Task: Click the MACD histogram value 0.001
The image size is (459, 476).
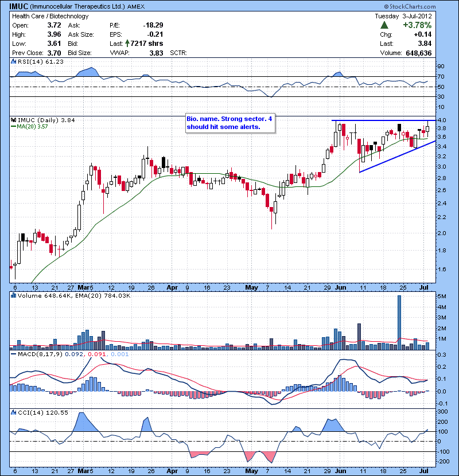Action: (x=120, y=354)
